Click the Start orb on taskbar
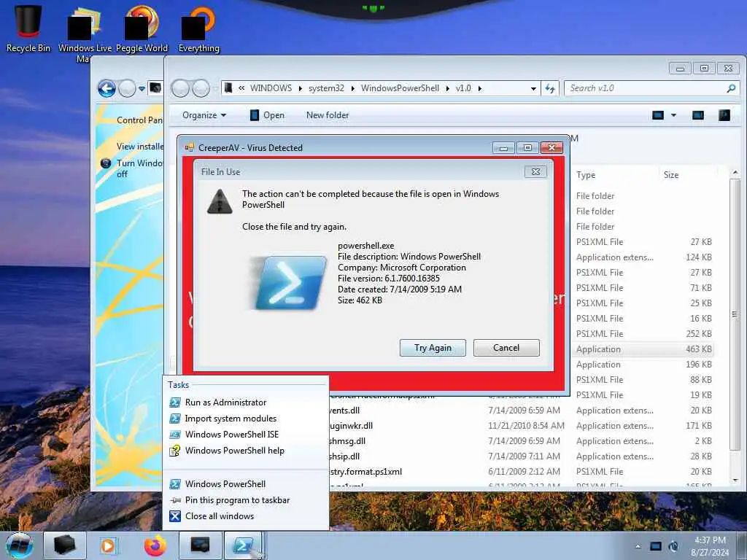Screen dimensions: 747x560 coord(19,545)
